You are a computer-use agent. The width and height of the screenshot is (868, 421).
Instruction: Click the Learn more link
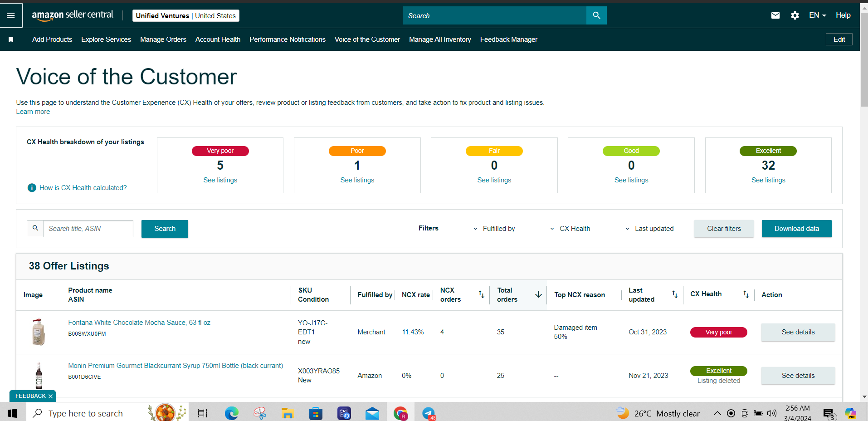click(x=33, y=112)
